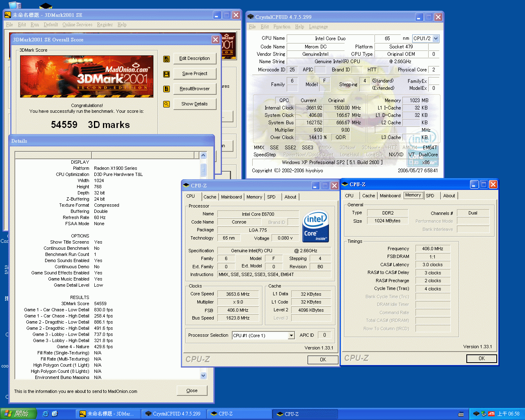Click the Save Project disk icon
This screenshot has height=420, width=525.
coord(167,74)
